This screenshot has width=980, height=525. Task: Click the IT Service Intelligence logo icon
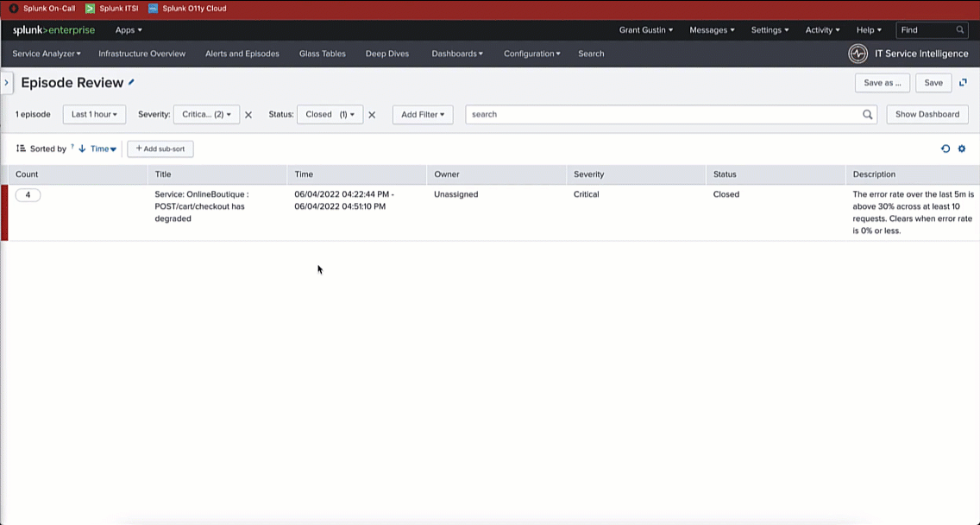click(x=857, y=54)
